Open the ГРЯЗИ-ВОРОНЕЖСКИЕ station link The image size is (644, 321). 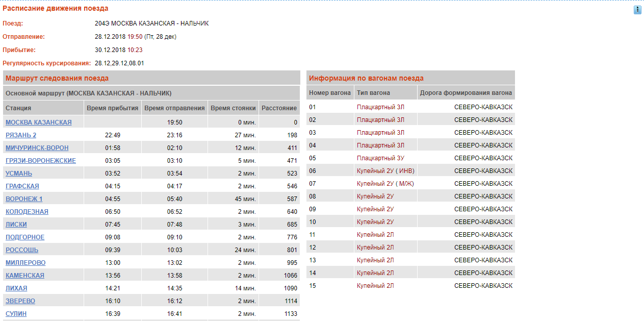click(41, 161)
